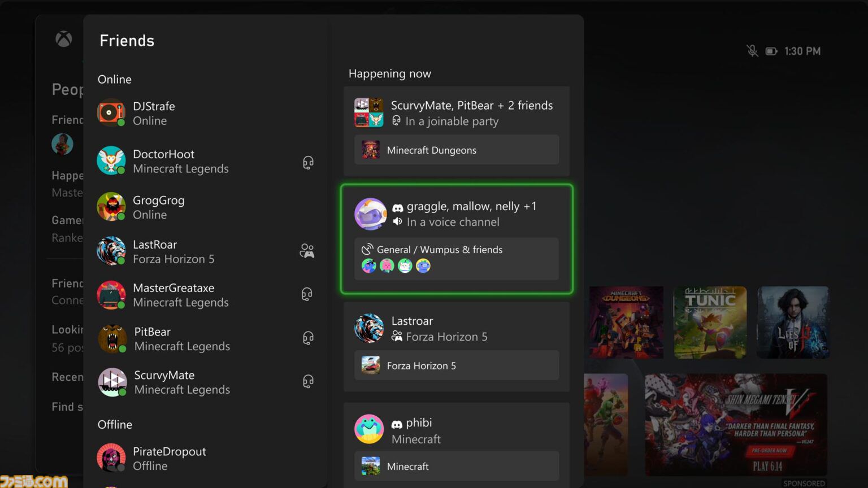The height and width of the screenshot is (488, 868).
Task: Click the profile avatar in People panel behind
Action: (x=62, y=144)
